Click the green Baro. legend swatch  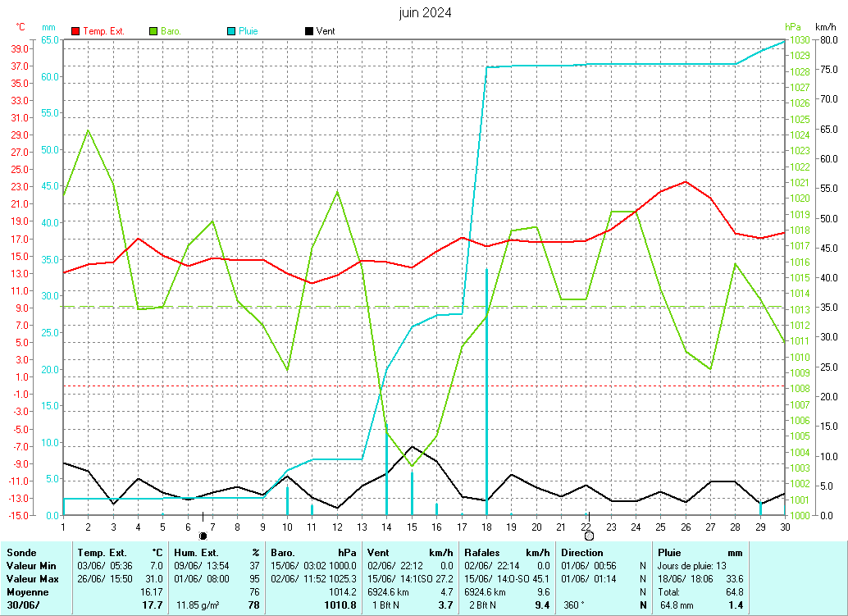pos(153,31)
